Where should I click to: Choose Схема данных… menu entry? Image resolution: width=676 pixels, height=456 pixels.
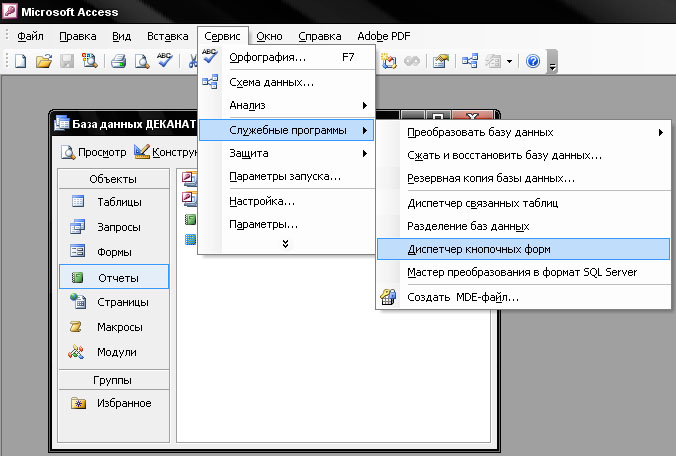(286, 82)
